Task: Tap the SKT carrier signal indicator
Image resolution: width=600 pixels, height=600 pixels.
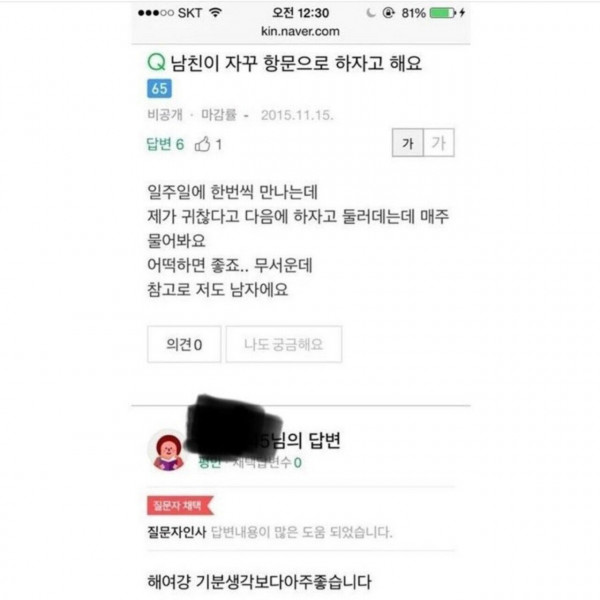Action: tap(170, 13)
